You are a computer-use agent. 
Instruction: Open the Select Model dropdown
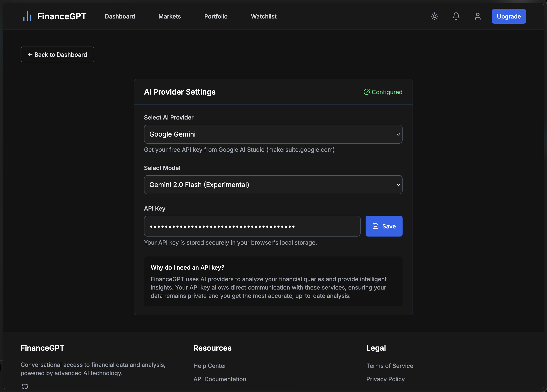click(273, 185)
